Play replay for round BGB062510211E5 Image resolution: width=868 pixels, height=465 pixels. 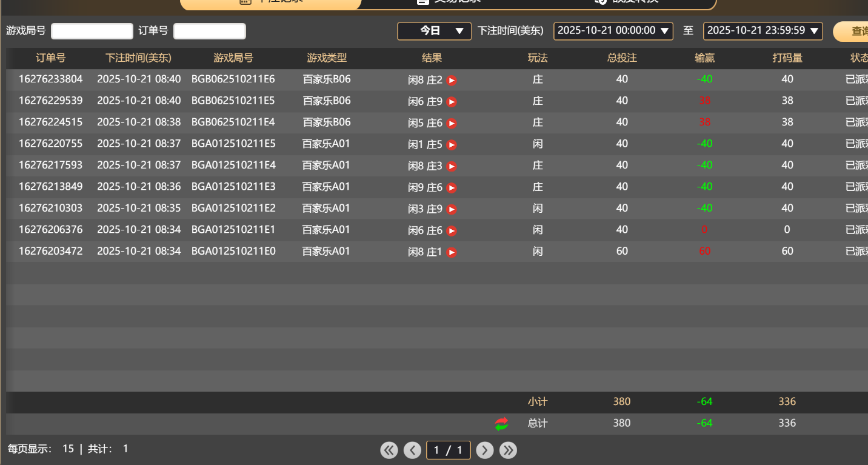(x=452, y=102)
